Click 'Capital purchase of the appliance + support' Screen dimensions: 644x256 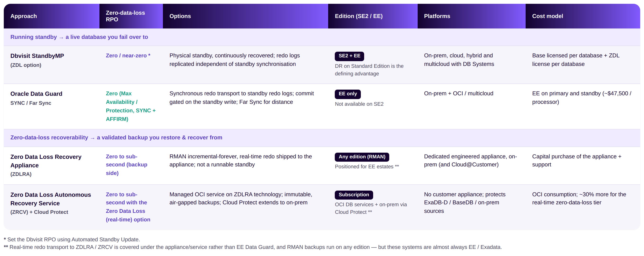point(577,161)
